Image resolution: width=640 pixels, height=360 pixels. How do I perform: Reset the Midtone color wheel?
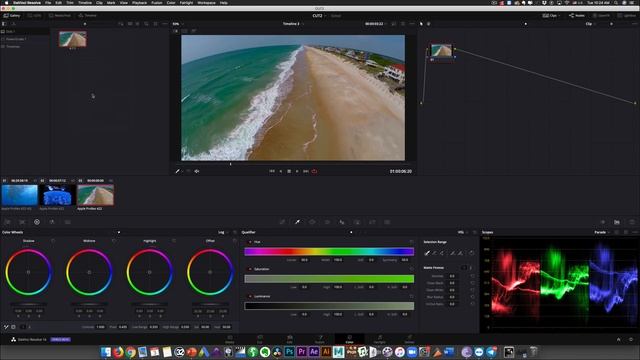[x=114, y=241]
